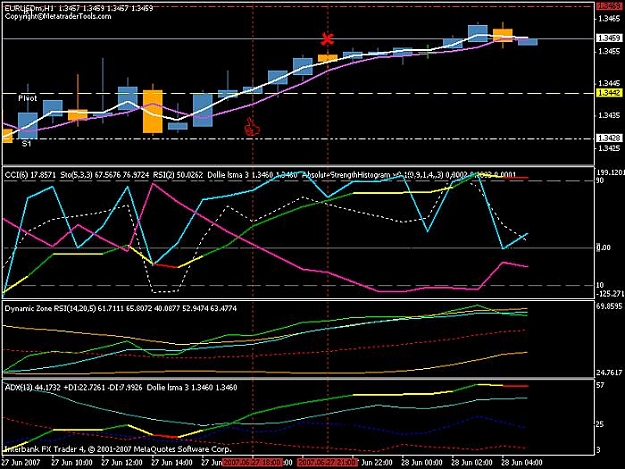Click the 57 value on ADX scale
The image size is (625, 469).
coord(600,385)
